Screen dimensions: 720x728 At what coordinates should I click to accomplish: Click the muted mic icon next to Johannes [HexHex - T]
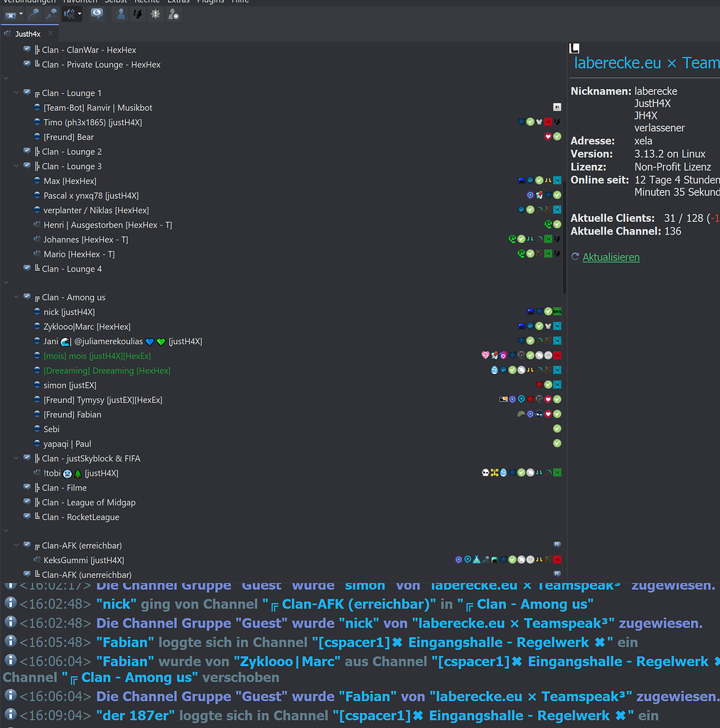click(x=37, y=239)
